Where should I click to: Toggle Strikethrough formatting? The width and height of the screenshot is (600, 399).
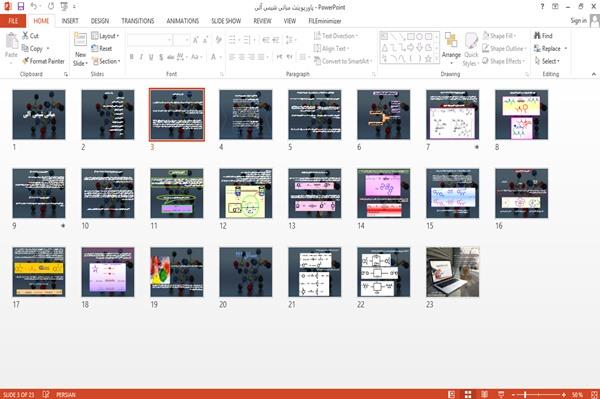[171, 57]
